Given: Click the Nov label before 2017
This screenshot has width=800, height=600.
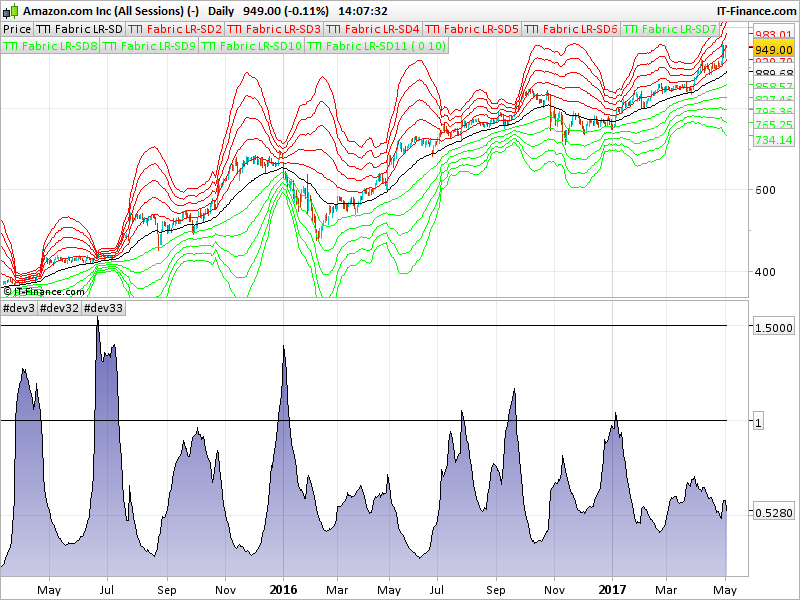Looking at the screenshot, I should (554, 590).
